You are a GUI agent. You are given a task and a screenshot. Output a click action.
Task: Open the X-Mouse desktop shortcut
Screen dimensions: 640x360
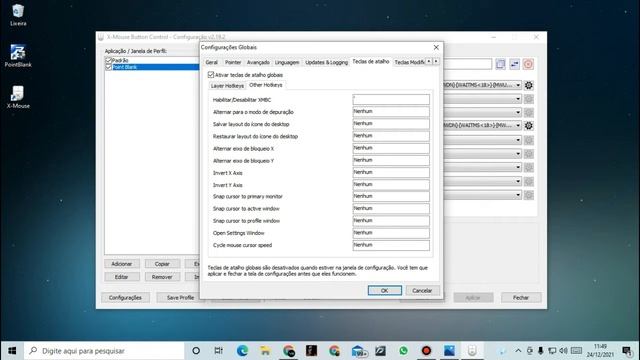(x=18, y=97)
